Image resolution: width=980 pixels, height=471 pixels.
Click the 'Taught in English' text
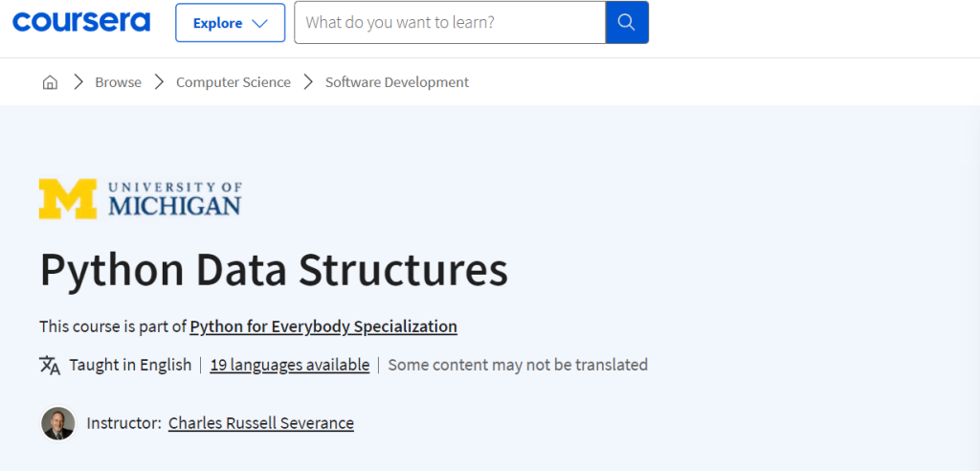pos(130,365)
